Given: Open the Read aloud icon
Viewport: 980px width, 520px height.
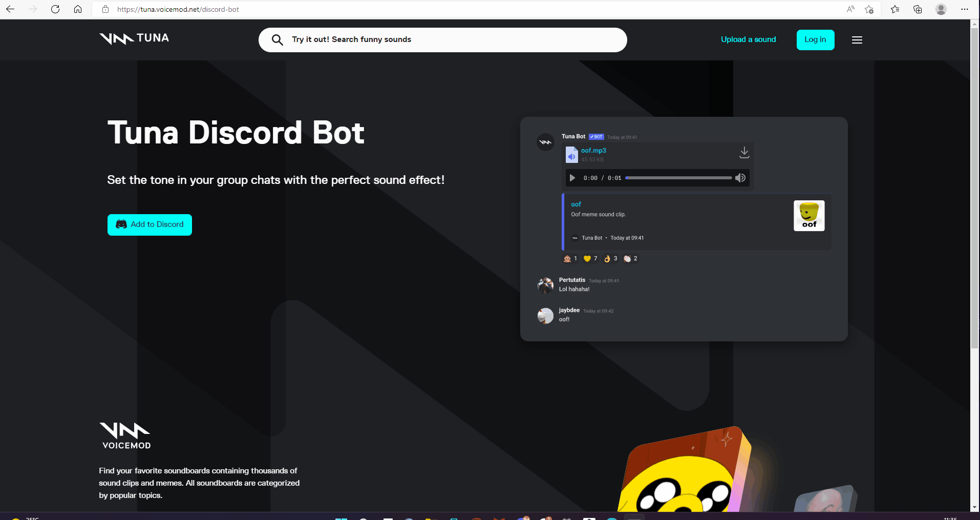Looking at the screenshot, I should [x=850, y=9].
